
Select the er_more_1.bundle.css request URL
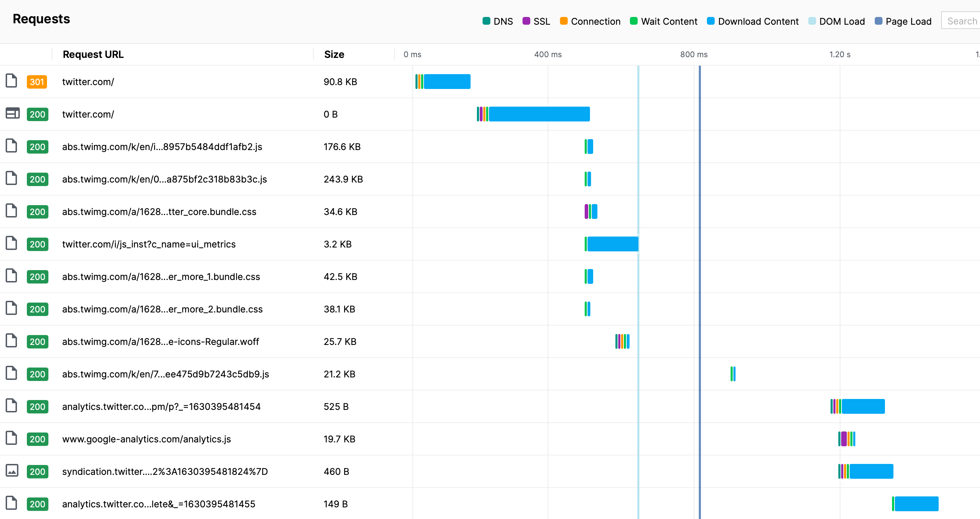click(161, 277)
